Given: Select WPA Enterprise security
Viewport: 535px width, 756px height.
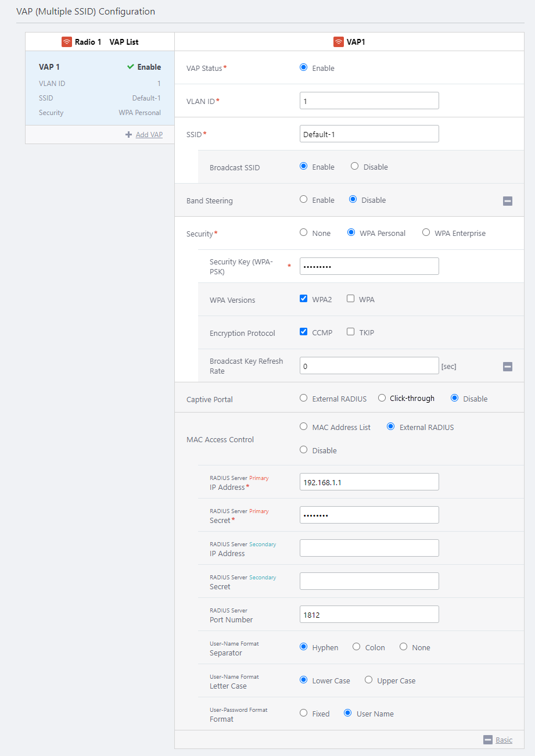Looking at the screenshot, I should pos(426,232).
